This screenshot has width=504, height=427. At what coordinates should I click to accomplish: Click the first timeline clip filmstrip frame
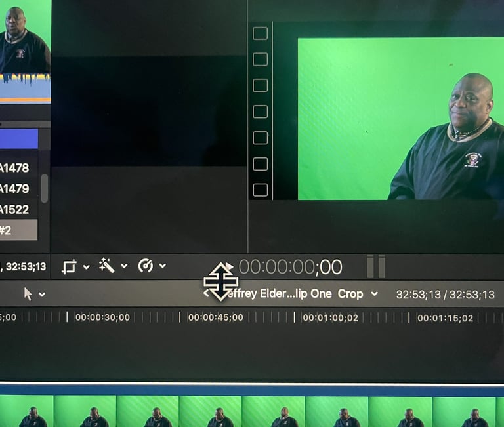point(27,411)
